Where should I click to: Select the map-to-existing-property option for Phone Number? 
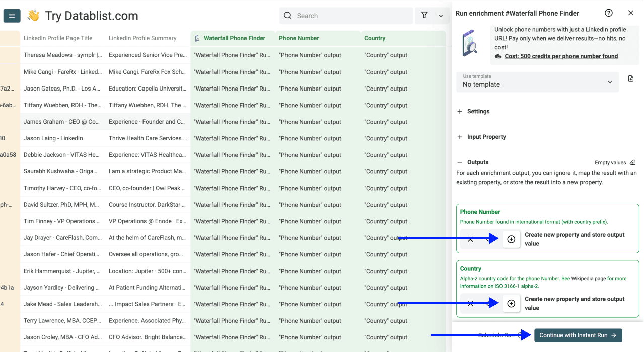coord(487,239)
